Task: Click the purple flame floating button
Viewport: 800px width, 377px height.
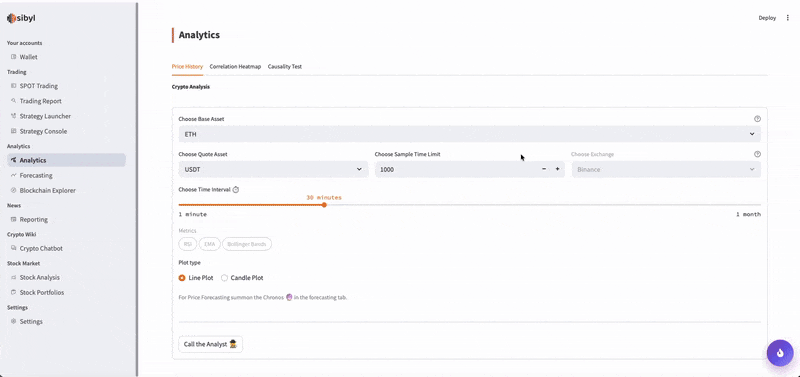Action: coord(780,353)
